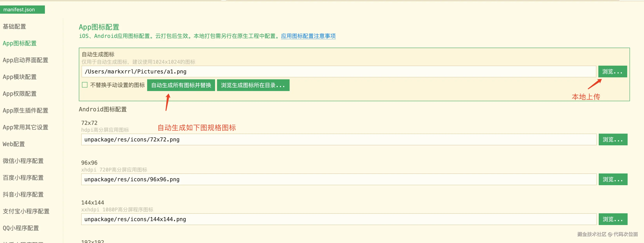644x243 pixels.
Task: Open the 应用图标配置注意事项 link
Action: tap(308, 36)
